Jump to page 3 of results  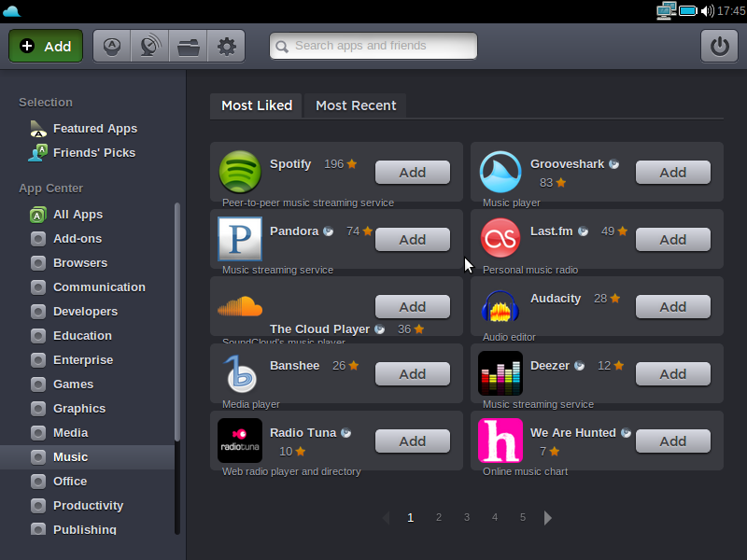pos(466,517)
